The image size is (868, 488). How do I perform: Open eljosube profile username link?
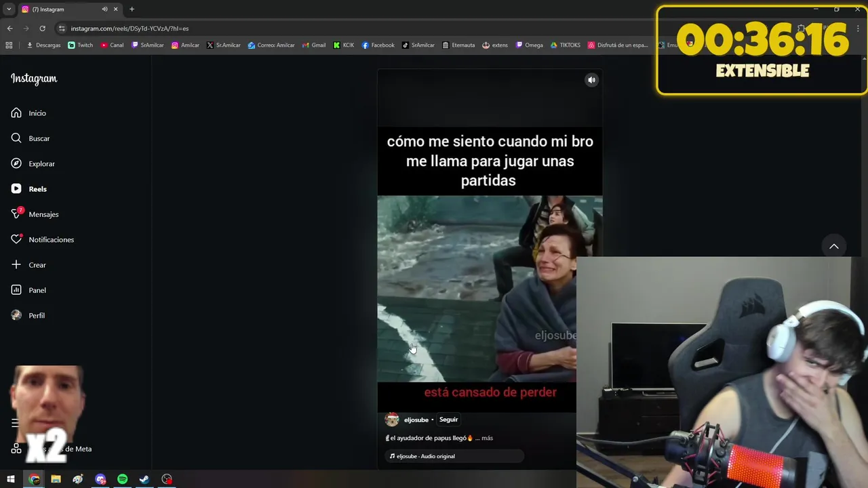click(x=416, y=420)
